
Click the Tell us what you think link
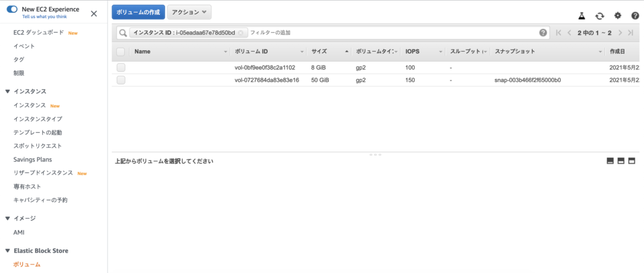coord(44,17)
